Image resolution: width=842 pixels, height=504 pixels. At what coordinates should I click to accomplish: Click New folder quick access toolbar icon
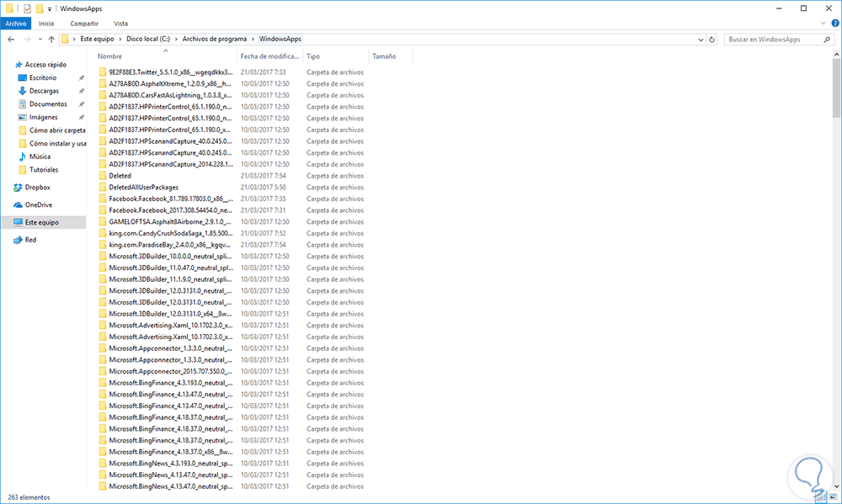40,8
